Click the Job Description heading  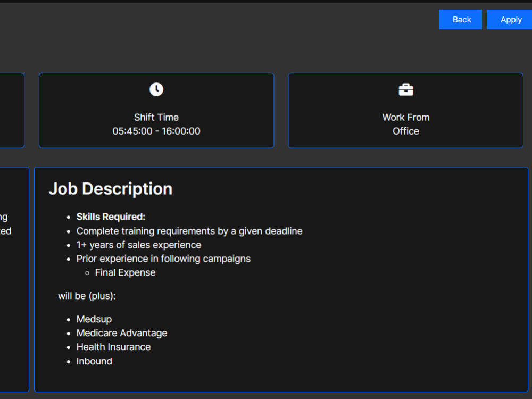(x=111, y=189)
